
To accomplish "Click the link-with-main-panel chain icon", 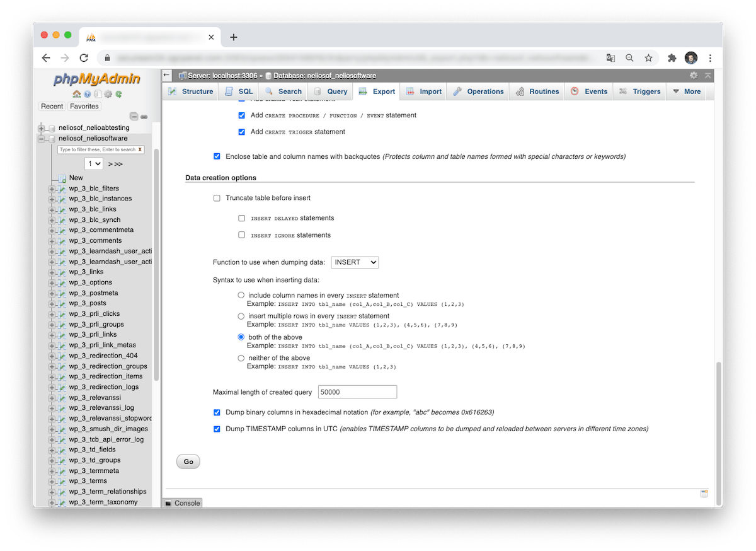I will coord(144,117).
